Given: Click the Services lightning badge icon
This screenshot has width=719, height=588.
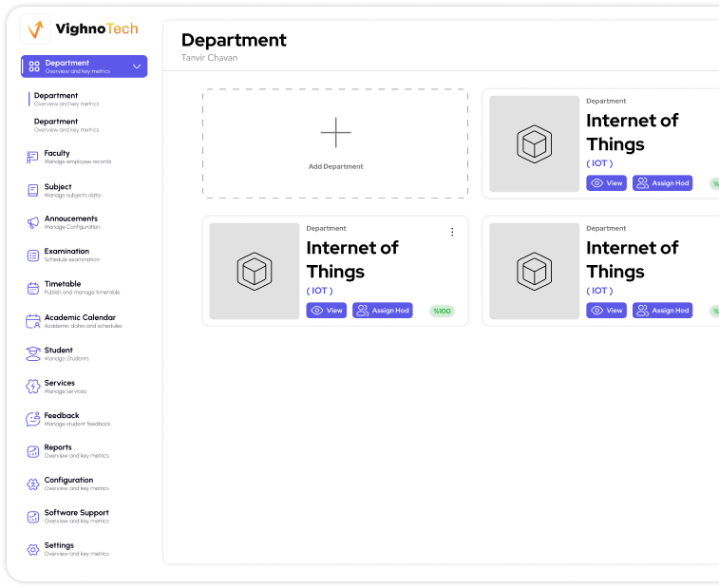Looking at the screenshot, I should pyautogui.click(x=33, y=387).
